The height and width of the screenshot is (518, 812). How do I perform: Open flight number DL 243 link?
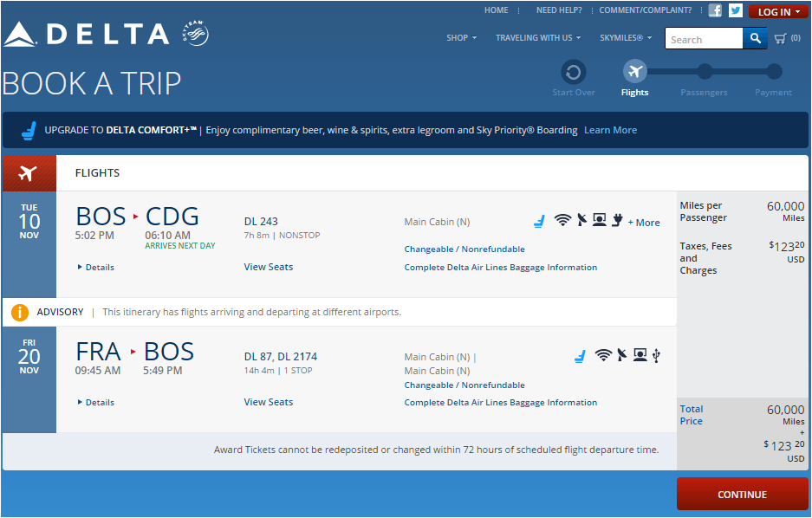[261, 222]
